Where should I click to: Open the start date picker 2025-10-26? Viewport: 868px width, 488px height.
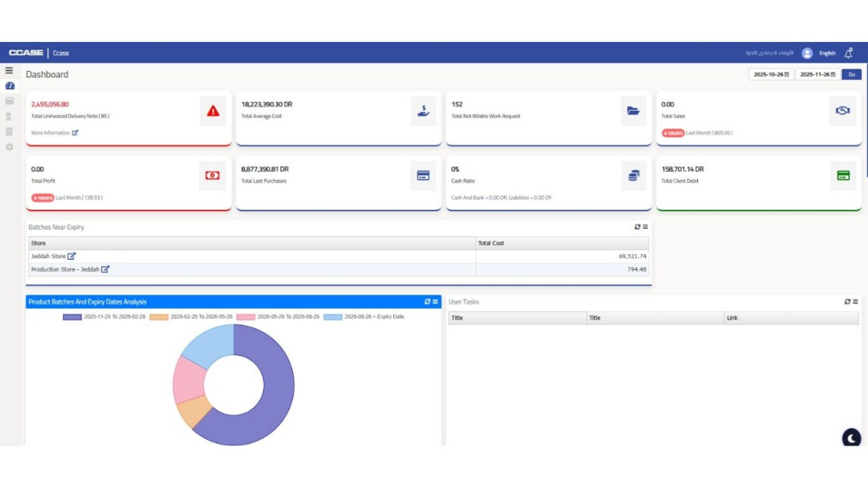pos(771,75)
